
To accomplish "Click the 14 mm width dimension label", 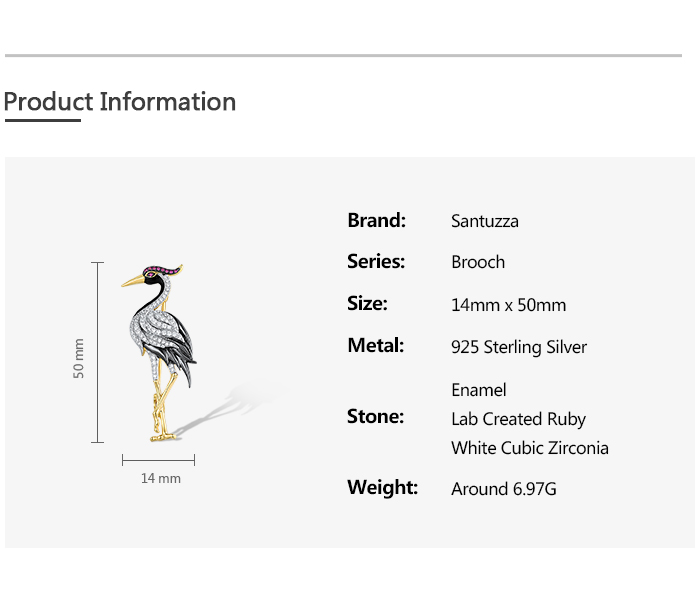I will tap(160, 478).
